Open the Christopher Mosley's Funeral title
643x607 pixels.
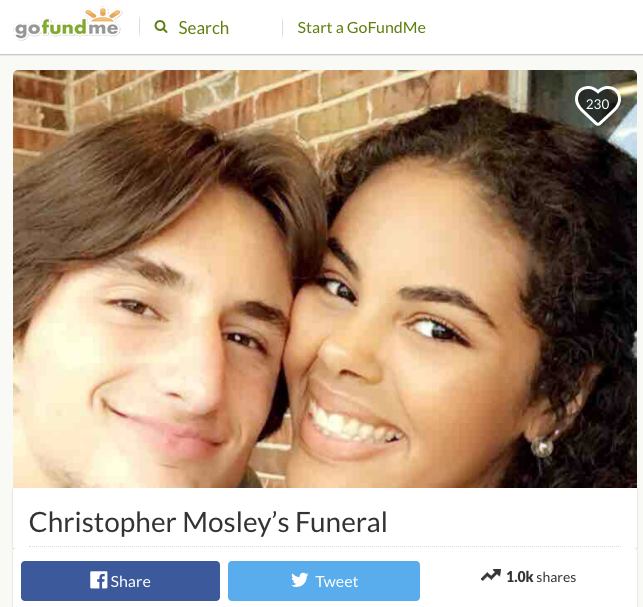[208, 523]
